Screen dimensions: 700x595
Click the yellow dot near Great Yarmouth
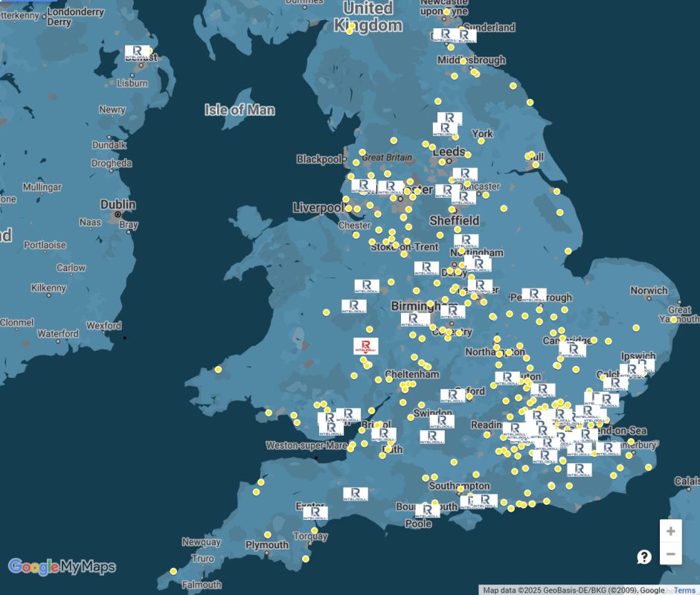[x=673, y=320]
